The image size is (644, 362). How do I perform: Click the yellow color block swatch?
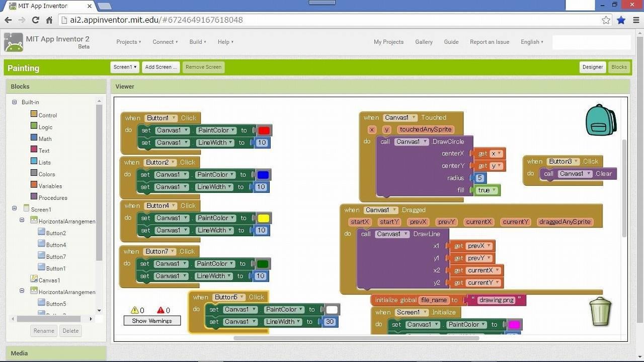[x=263, y=218]
